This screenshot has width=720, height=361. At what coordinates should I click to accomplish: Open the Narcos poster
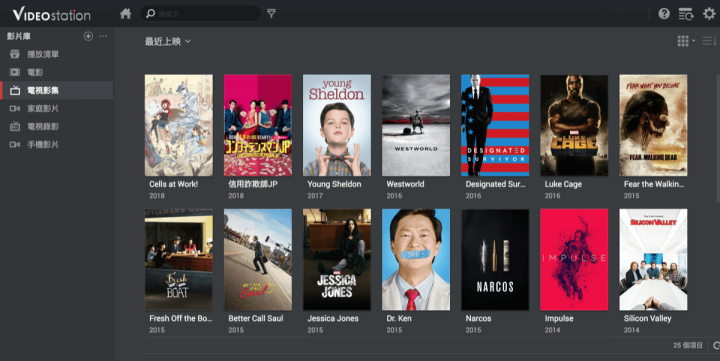[x=495, y=259]
